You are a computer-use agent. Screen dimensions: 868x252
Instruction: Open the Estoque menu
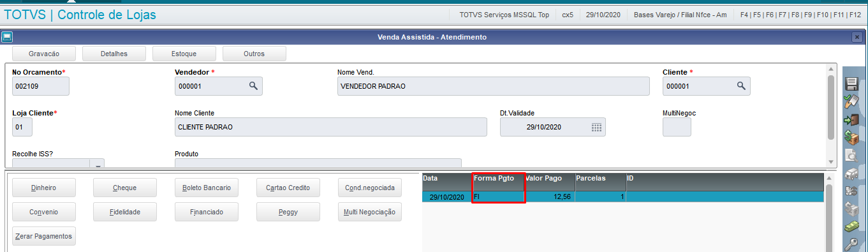coord(184,54)
